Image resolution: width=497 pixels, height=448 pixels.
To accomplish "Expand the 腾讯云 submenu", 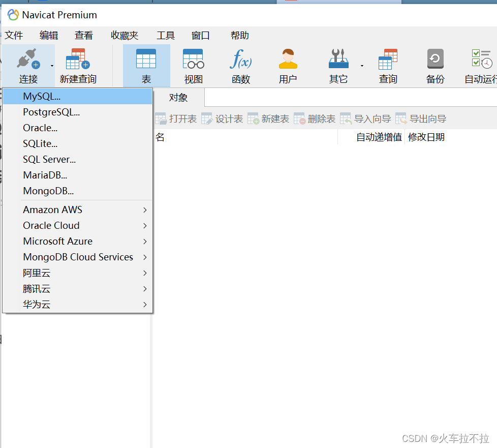I will (78, 289).
